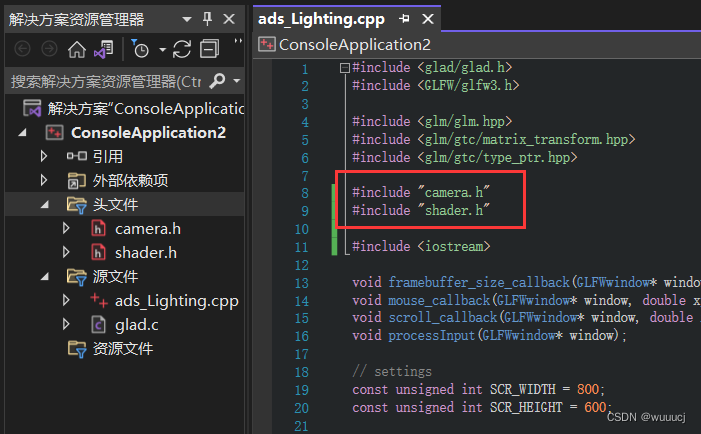The height and width of the screenshot is (434, 701).
Task: Click the Back navigation arrow in Solution Explorer
Action: [22, 49]
